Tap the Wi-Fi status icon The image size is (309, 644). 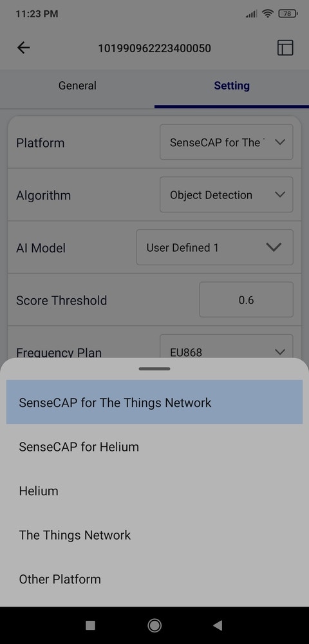(268, 14)
